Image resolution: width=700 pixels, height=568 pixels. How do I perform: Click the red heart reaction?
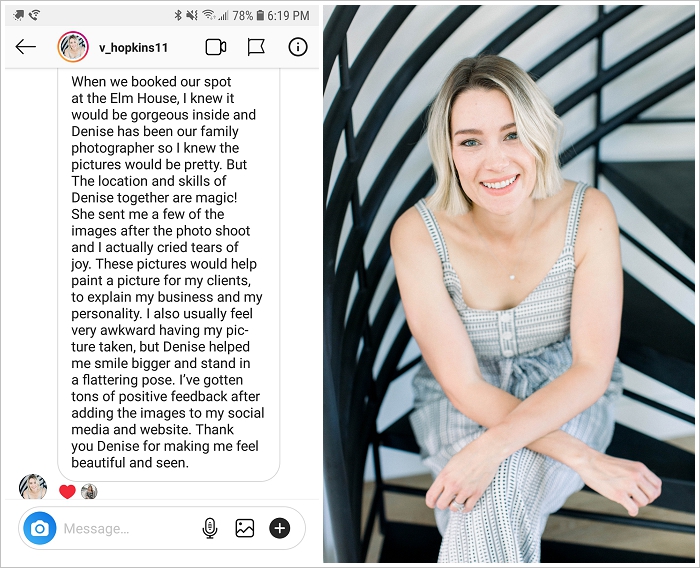(67, 492)
